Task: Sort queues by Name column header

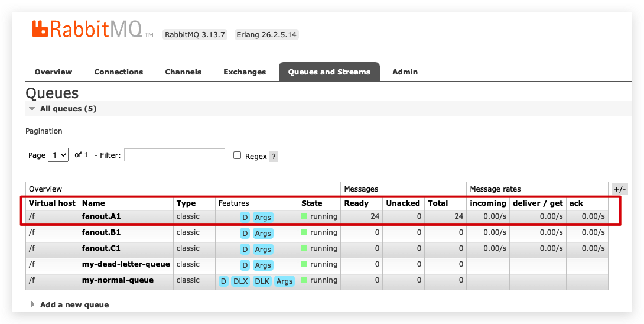Action: [x=93, y=203]
